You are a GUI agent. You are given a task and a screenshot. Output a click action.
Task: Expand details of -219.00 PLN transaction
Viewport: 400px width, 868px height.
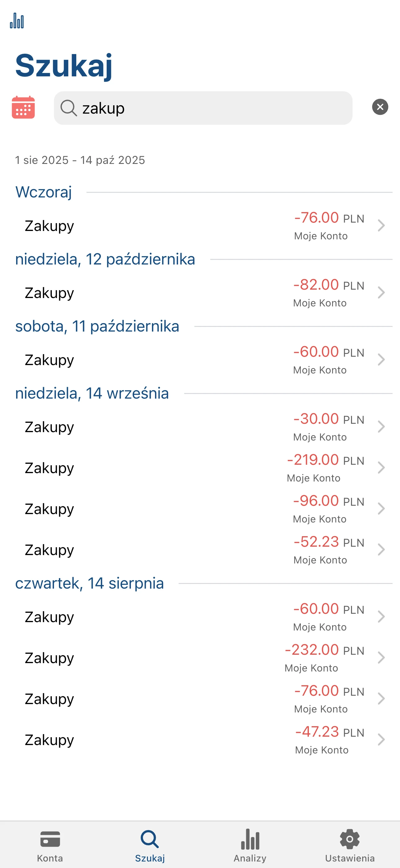[x=381, y=468]
